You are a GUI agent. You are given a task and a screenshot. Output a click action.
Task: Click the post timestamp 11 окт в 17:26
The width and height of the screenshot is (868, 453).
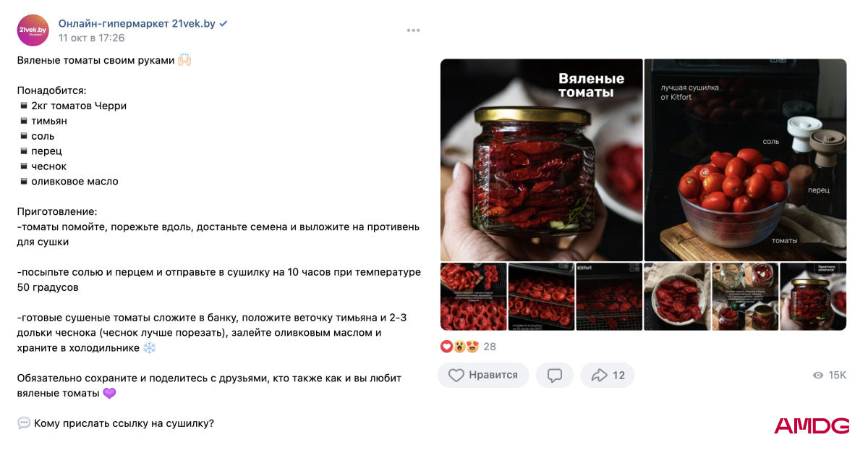91,38
